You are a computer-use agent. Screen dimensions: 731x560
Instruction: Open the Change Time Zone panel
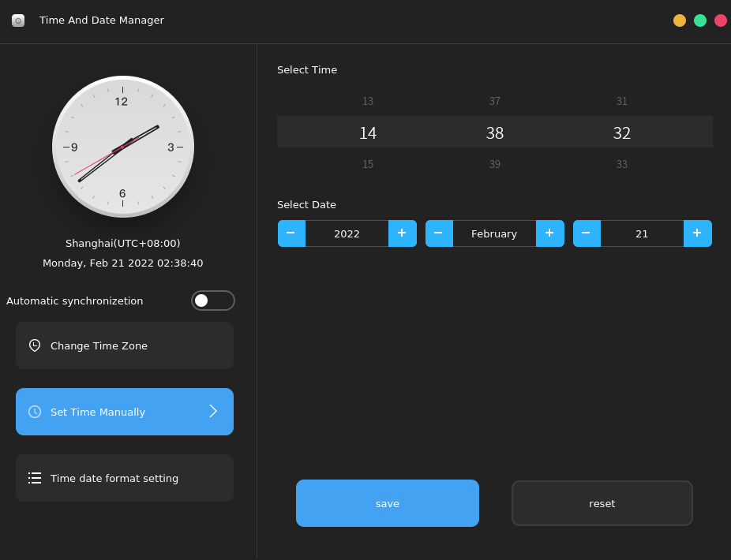[124, 345]
